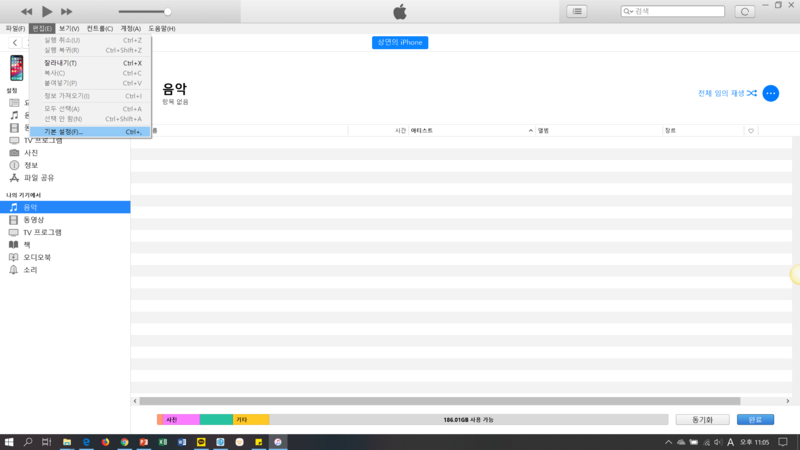
Task: Select 음악 under 나의 기기에서
Action: (65, 207)
